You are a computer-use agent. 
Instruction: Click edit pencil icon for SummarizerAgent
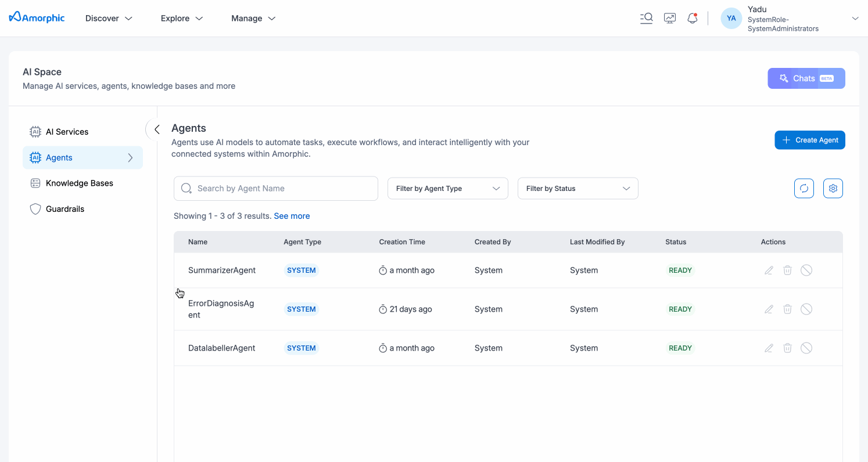[x=769, y=270]
